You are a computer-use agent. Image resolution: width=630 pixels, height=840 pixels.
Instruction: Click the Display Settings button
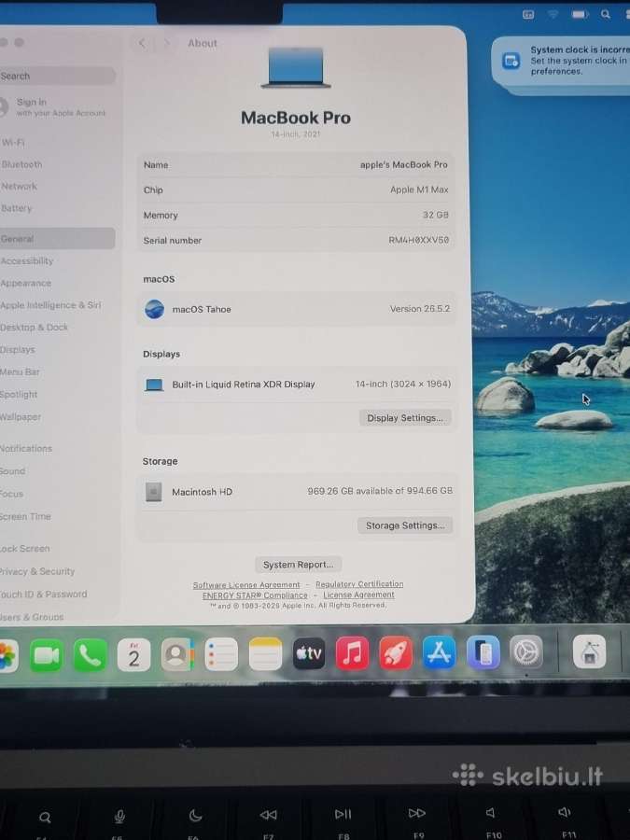pos(405,418)
